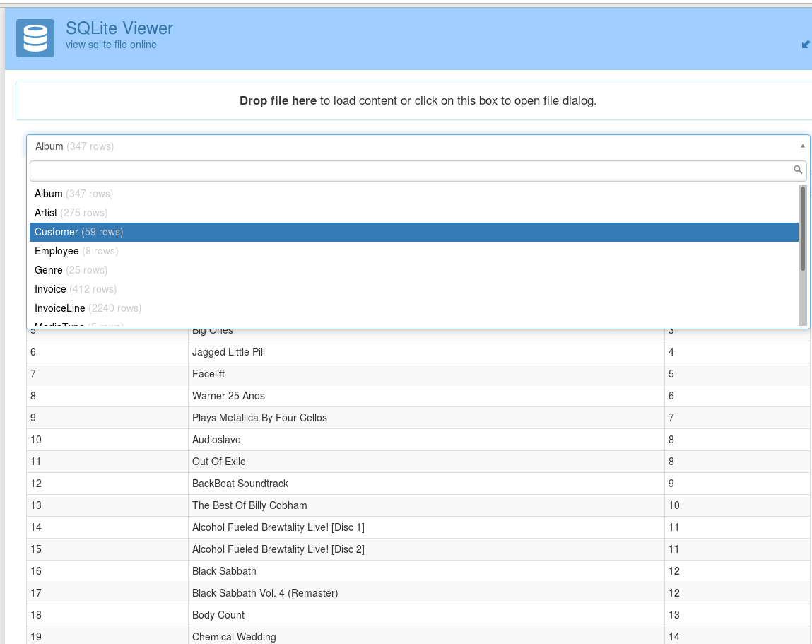812x644 pixels.
Task: Click the 'Chemical Wedding' album cell
Action: 426,636
